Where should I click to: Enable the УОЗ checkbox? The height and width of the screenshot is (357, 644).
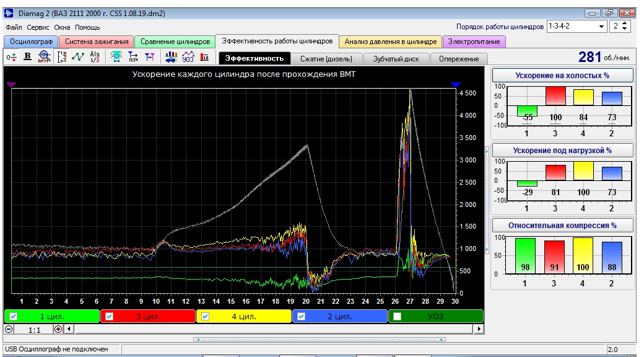397,316
